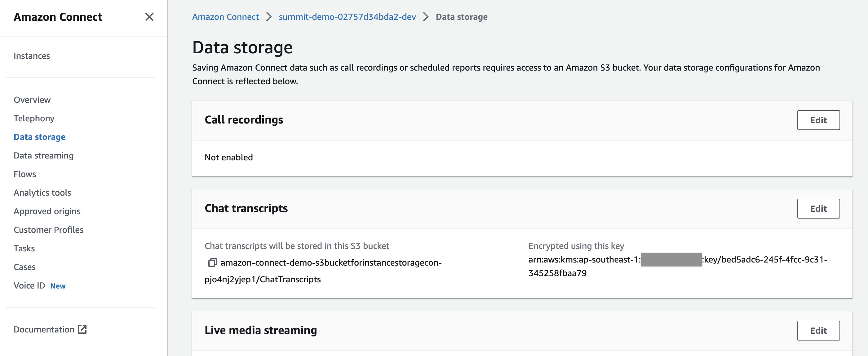The height and width of the screenshot is (356, 868).
Task: Open Voice ID settings
Action: coord(29,285)
